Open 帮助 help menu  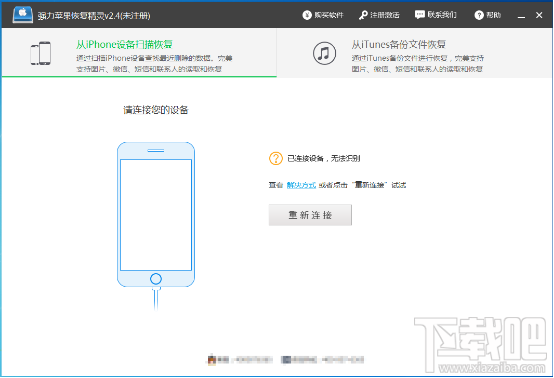(x=488, y=15)
